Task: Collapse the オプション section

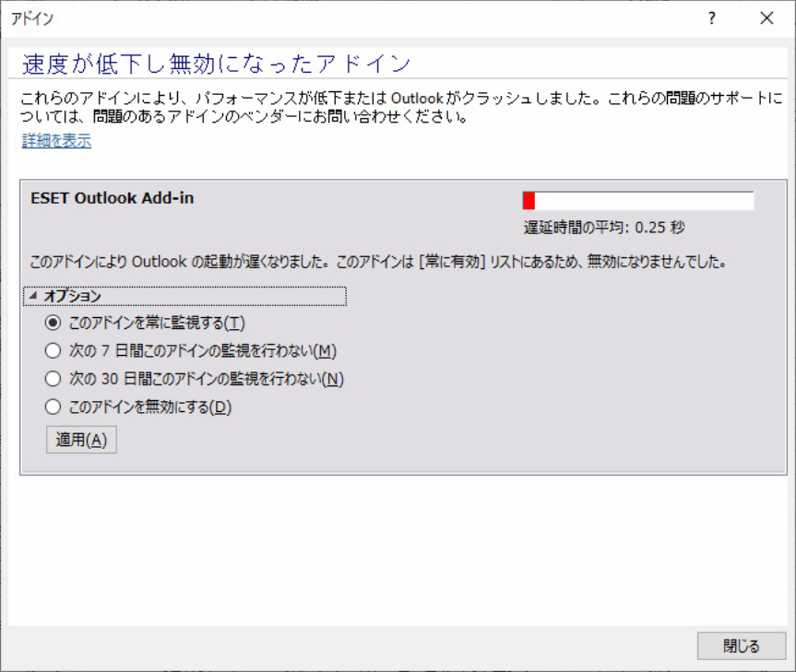Action: pos(184,296)
